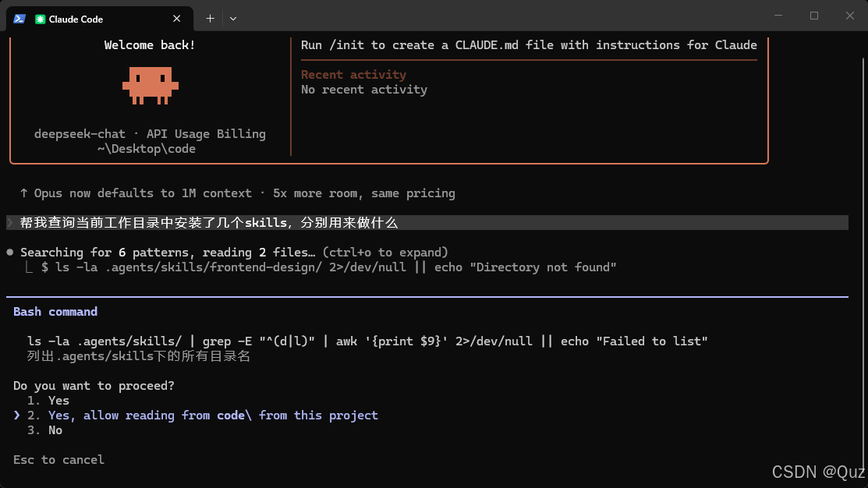This screenshot has width=868, height=488.
Task: Select Yes, allow reading from code\ option
Action: 203,416
